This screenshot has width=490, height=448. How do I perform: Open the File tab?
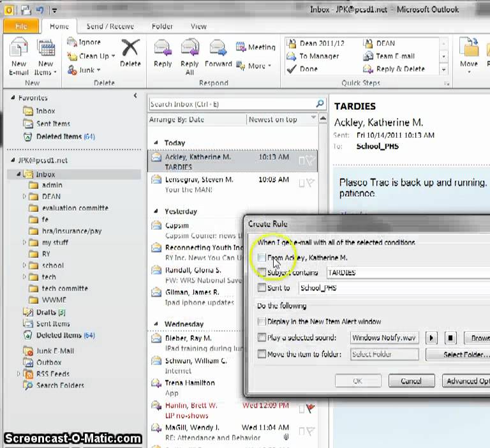point(21,26)
